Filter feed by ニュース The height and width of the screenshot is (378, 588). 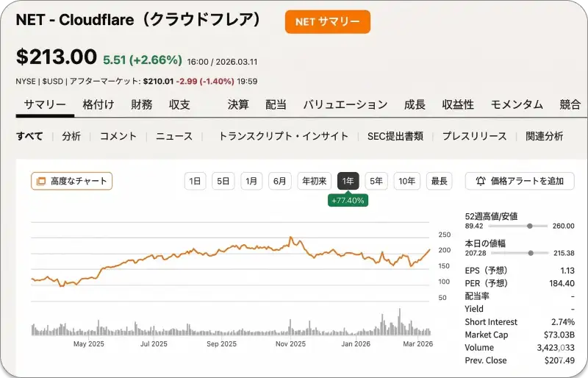(x=174, y=136)
